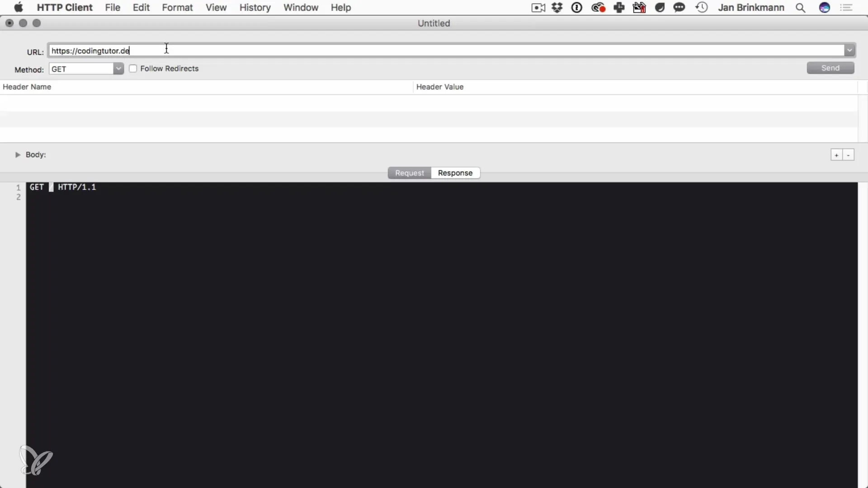Add a header with the plus button
This screenshot has height=488, width=868.
[x=836, y=155]
